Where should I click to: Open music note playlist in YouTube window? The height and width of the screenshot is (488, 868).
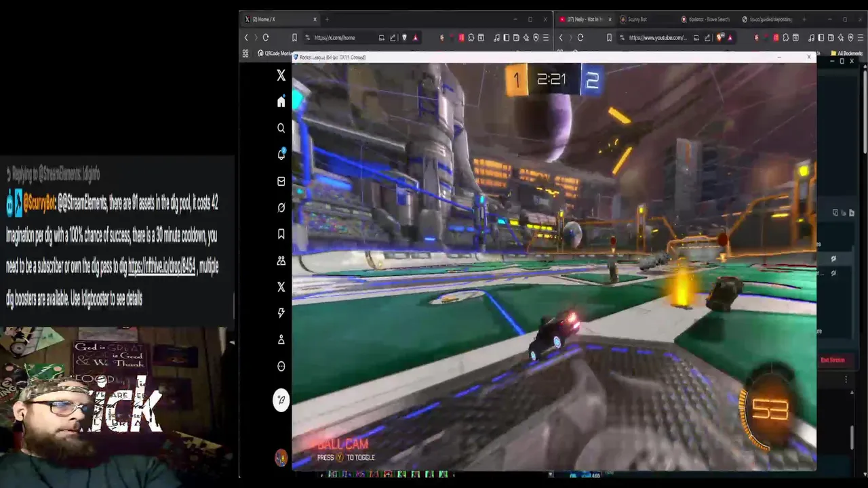[811, 37]
